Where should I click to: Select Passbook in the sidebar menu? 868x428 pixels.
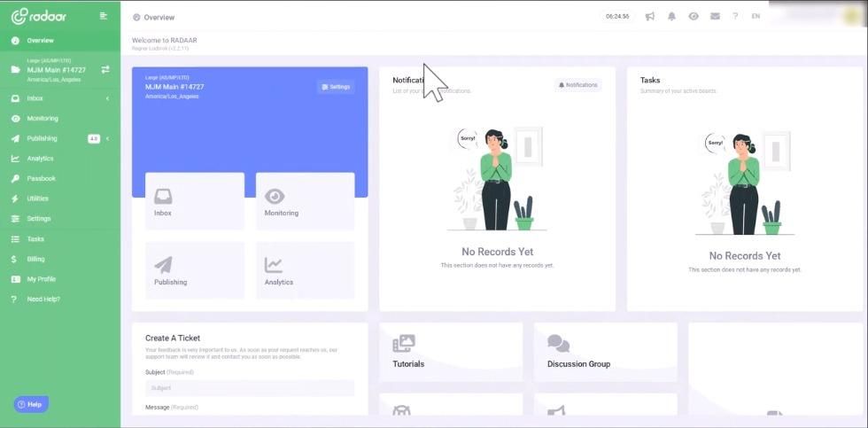[41, 179]
